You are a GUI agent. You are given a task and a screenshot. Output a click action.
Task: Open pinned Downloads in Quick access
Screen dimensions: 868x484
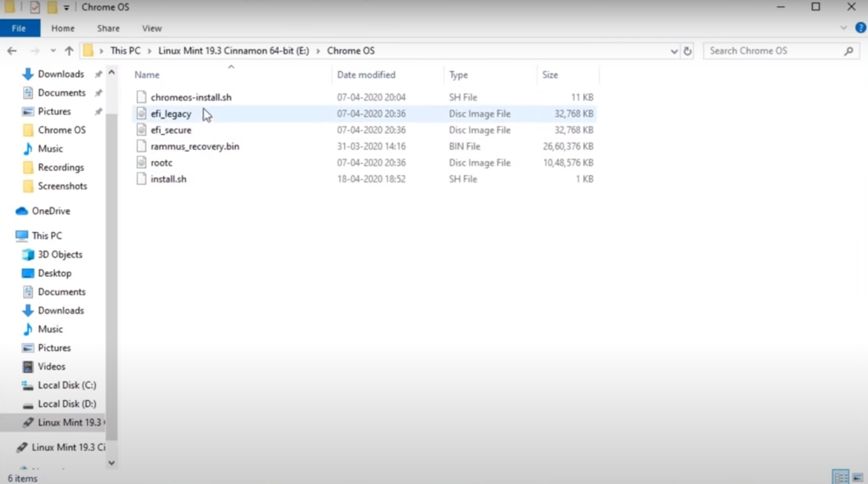pyautogui.click(x=61, y=74)
